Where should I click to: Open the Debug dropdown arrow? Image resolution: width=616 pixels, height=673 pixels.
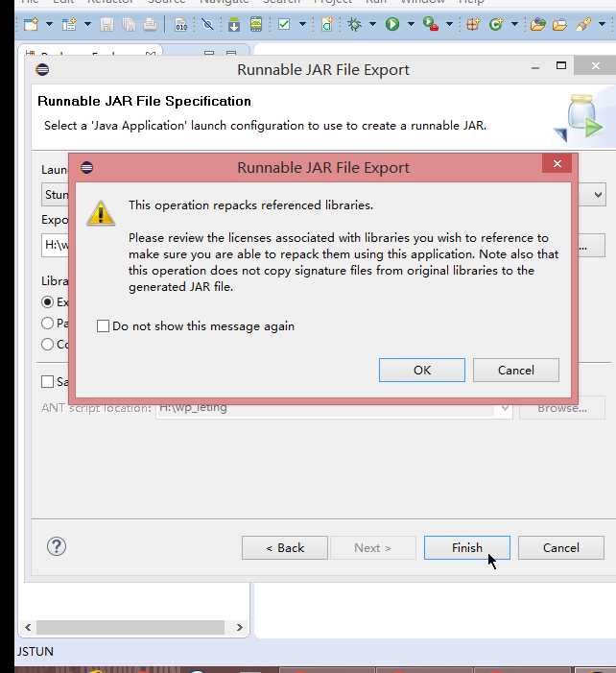[x=372, y=24]
